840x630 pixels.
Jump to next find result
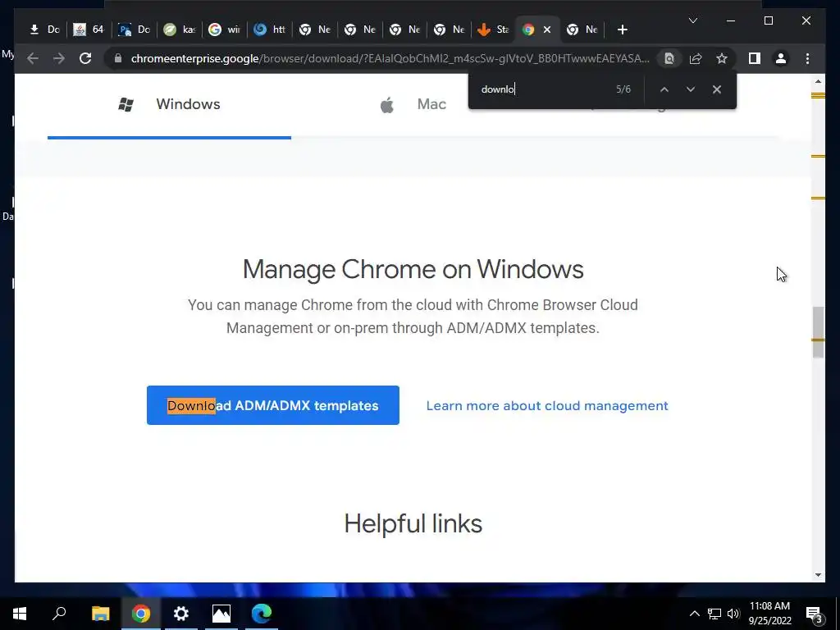(691, 89)
